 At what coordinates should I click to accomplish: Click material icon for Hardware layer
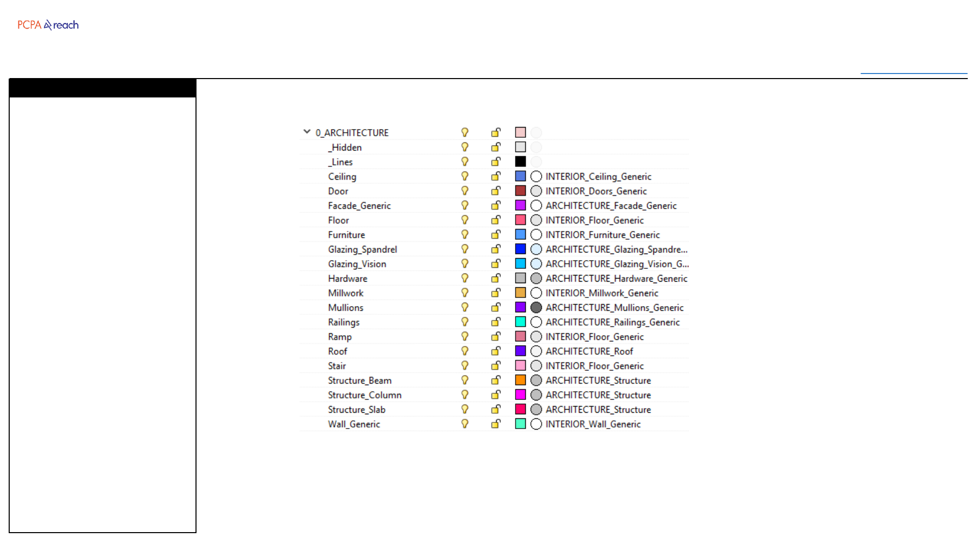536,279
